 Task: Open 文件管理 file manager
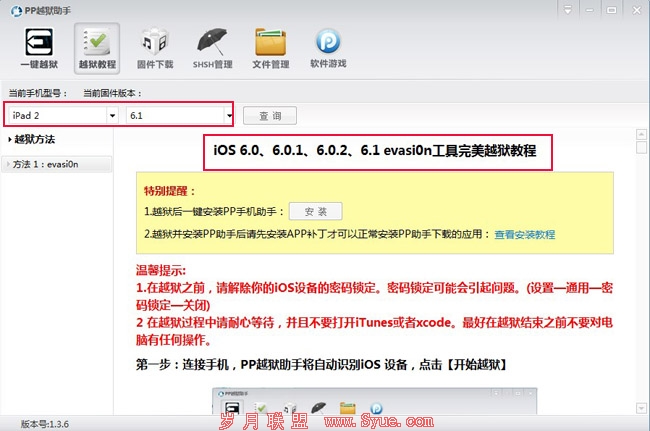[271, 48]
